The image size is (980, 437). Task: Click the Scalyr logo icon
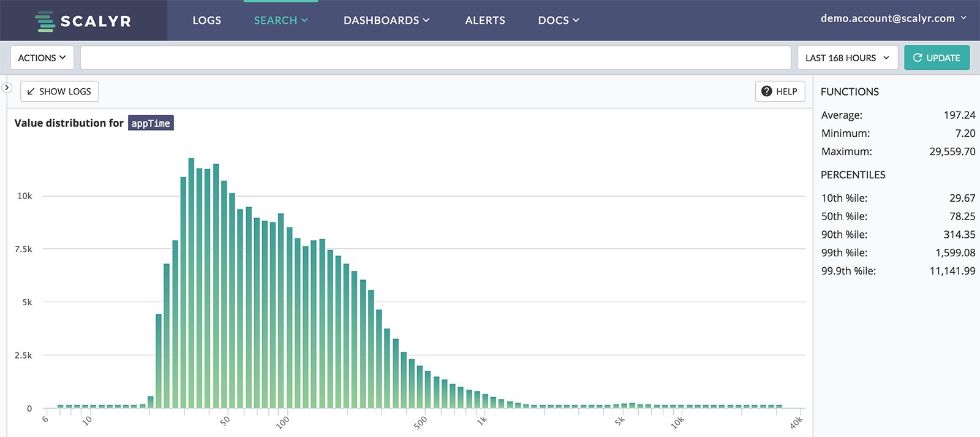coord(45,21)
